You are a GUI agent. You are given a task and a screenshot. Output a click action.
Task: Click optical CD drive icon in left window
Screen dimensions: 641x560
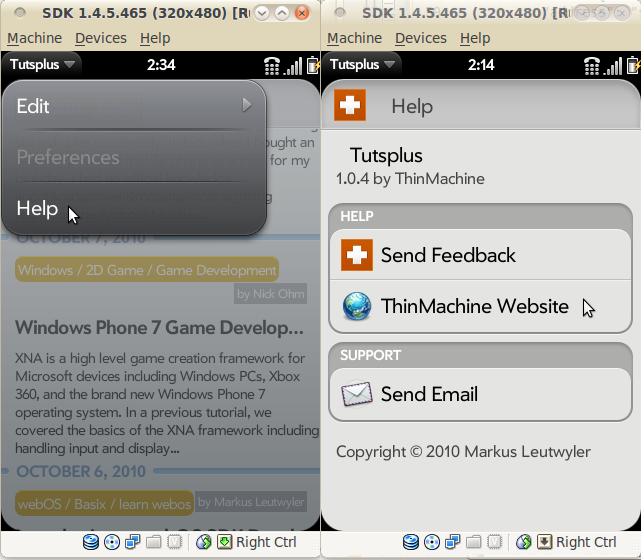(x=112, y=542)
